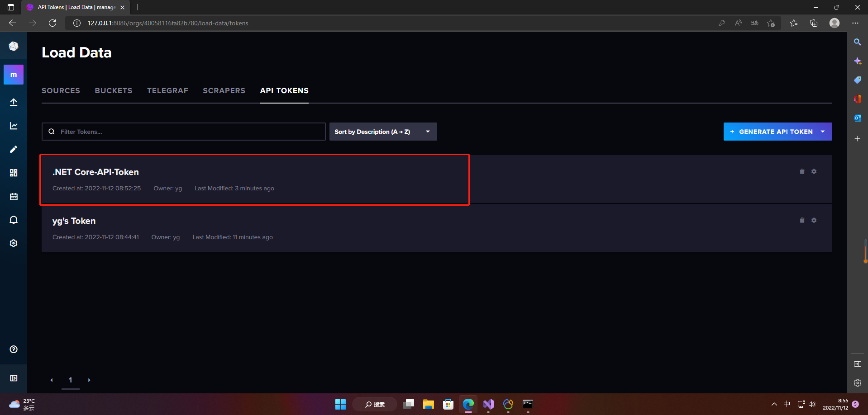
Task: Open Notebooks pencil icon in sidebar
Action: click(14, 149)
